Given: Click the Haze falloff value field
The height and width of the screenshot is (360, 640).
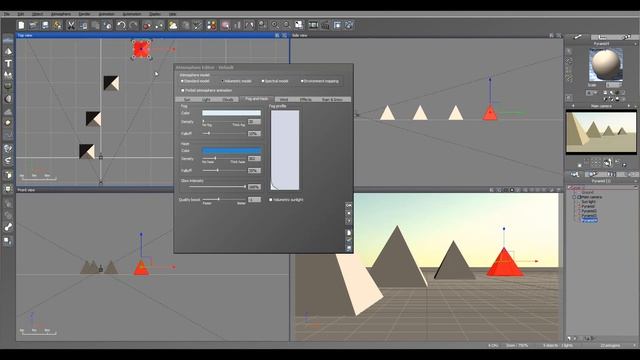Looking at the screenshot, I should point(254,170).
